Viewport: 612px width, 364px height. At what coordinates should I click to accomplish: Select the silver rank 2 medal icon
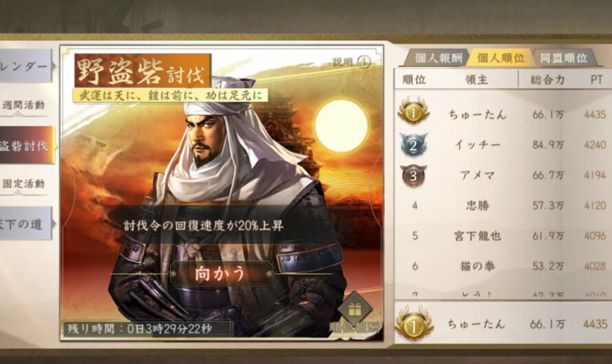tap(413, 145)
